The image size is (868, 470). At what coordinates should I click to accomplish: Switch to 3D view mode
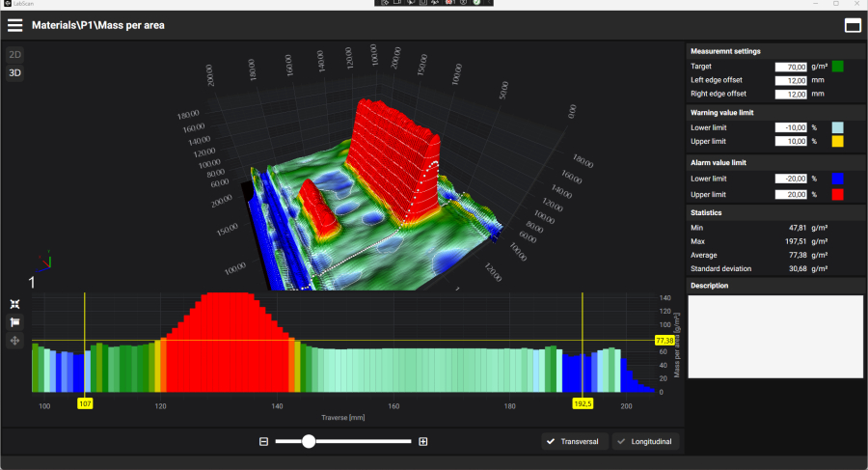pos(15,72)
